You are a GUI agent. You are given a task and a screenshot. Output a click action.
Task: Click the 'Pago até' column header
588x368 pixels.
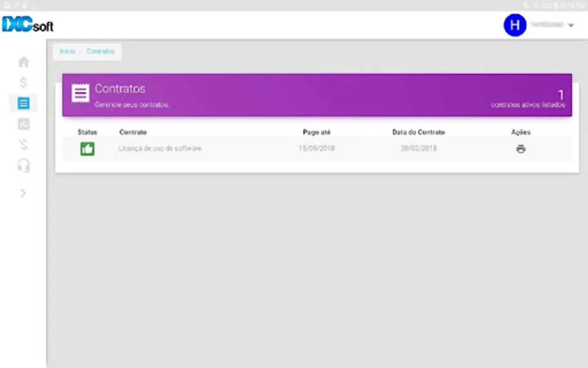click(316, 132)
